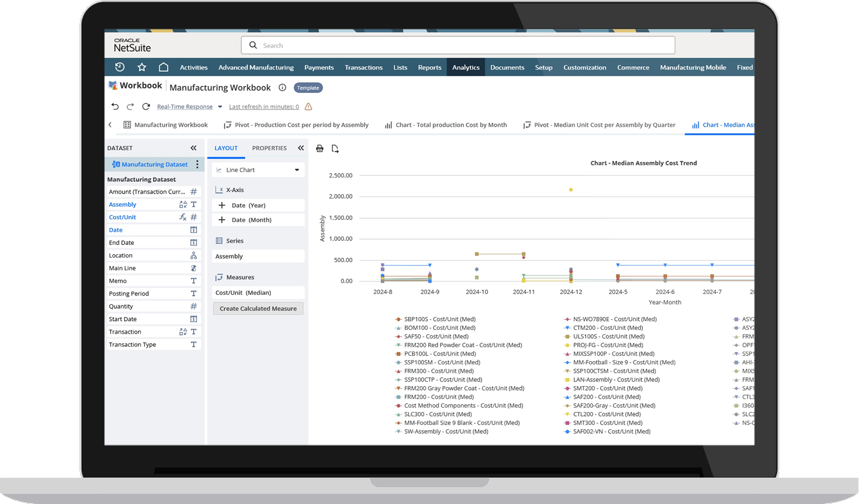Click calendar icon beside End Date
Image resolution: width=859 pixels, height=504 pixels.
(194, 243)
